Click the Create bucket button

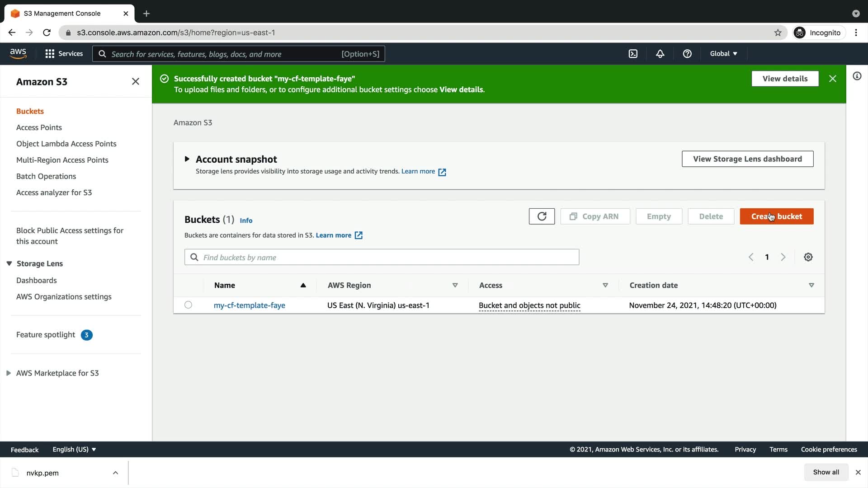(776, 216)
